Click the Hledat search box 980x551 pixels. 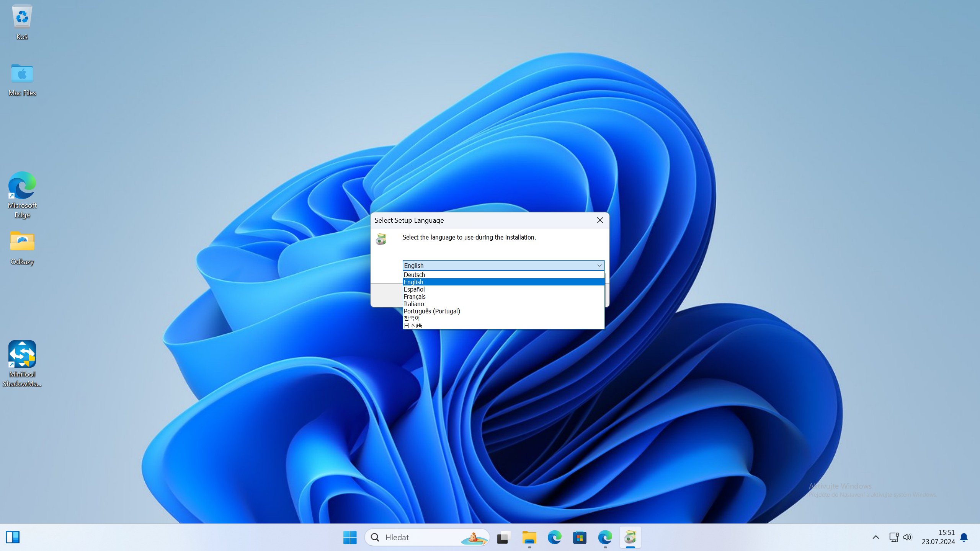click(421, 538)
